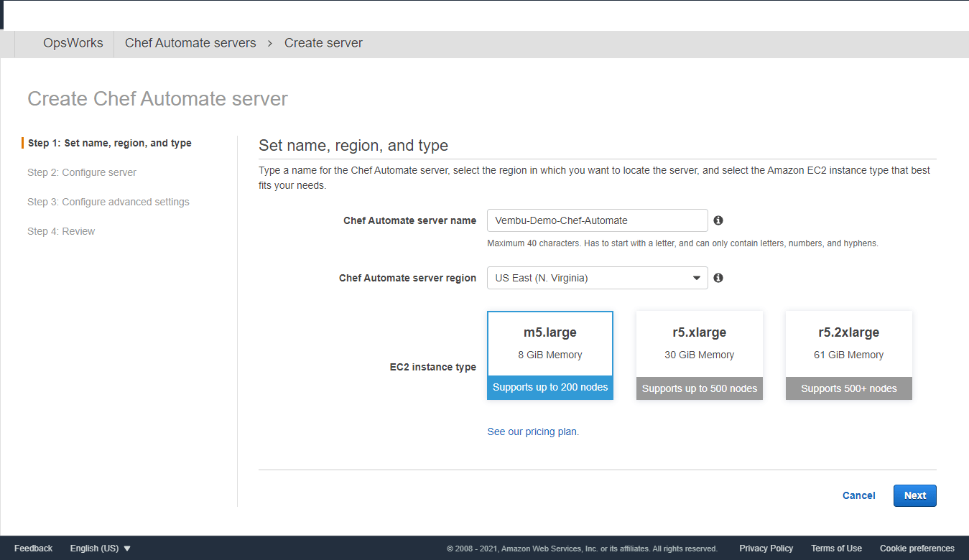
Task: Click the '61 GiB Memory' text
Action: 849,355
